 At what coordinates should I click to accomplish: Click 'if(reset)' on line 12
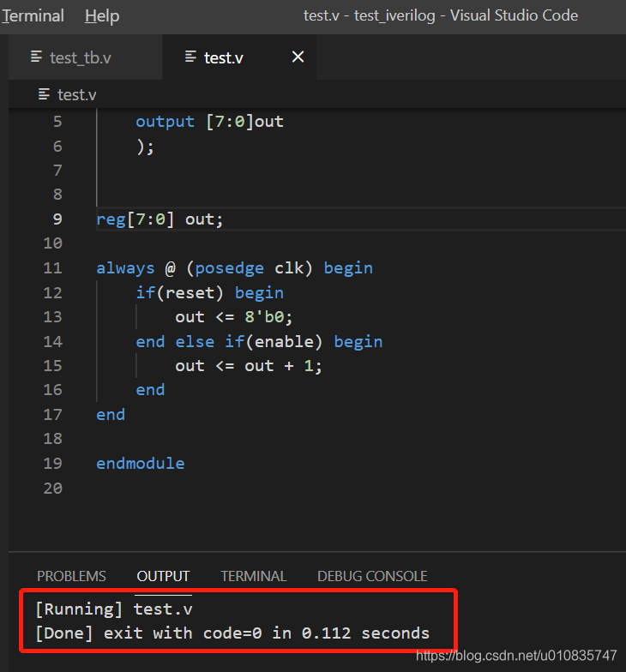(179, 293)
